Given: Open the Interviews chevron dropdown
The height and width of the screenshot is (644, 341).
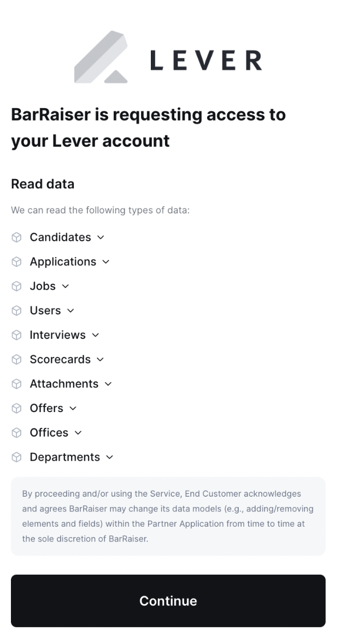Looking at the screenshot, I should [x=96, y=335].
